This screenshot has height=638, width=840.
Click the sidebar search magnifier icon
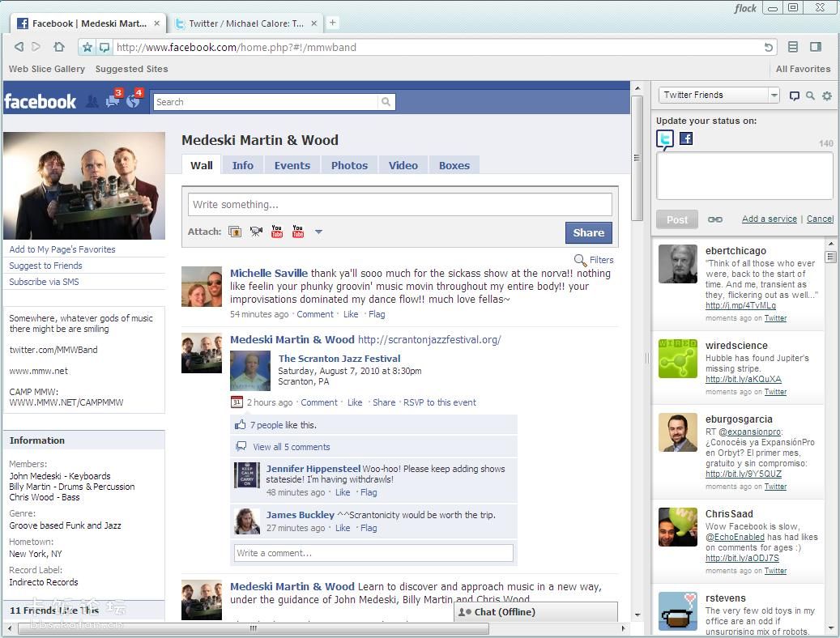click(810, 96)
